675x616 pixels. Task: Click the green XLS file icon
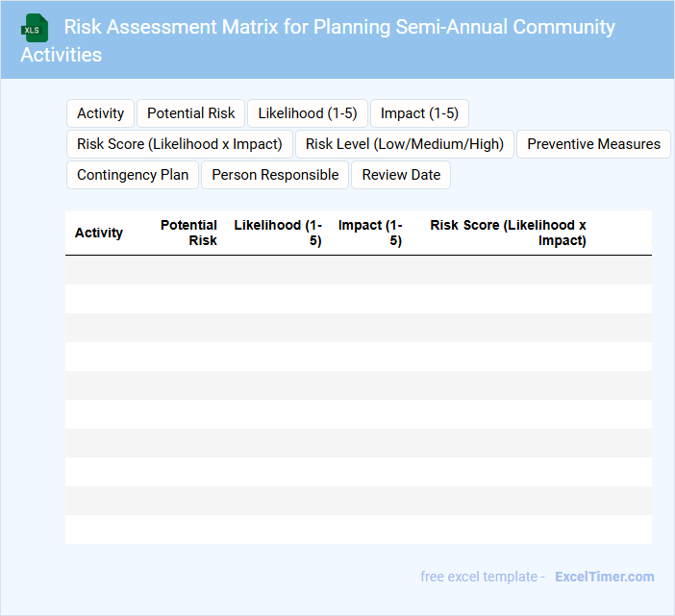35,27
